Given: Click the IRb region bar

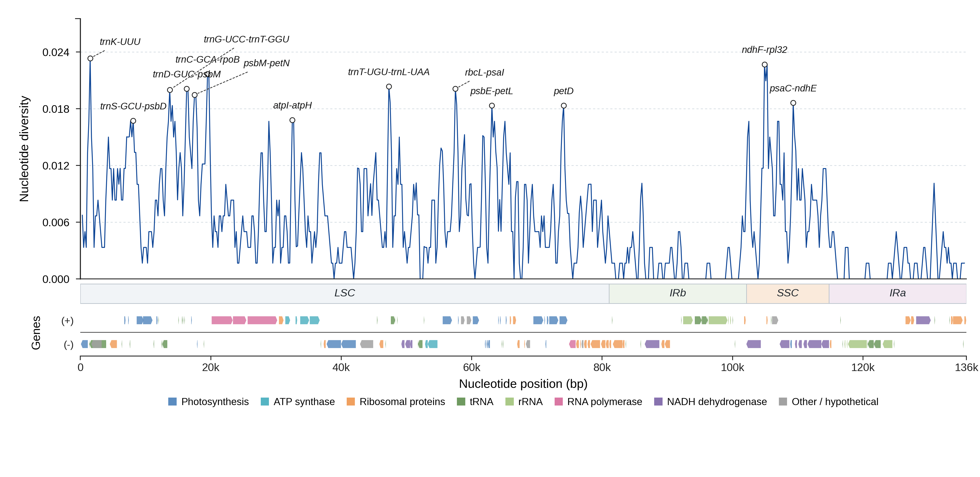Looking at the screenshot, I should 678,293.
